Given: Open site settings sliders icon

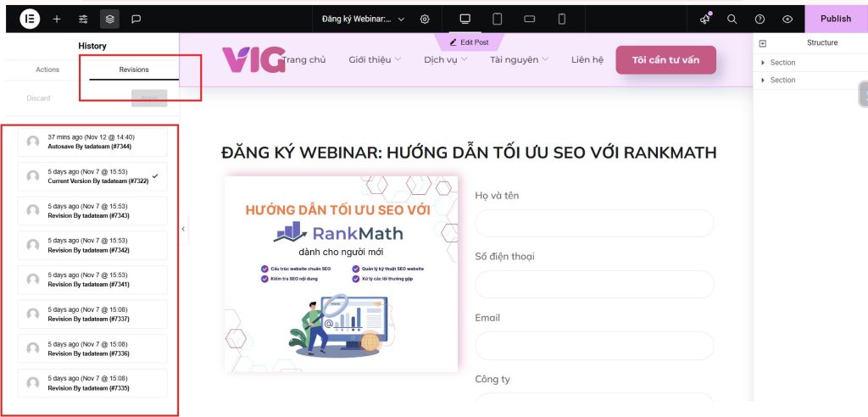Looking at the screenshot, I should click(83, 19).
